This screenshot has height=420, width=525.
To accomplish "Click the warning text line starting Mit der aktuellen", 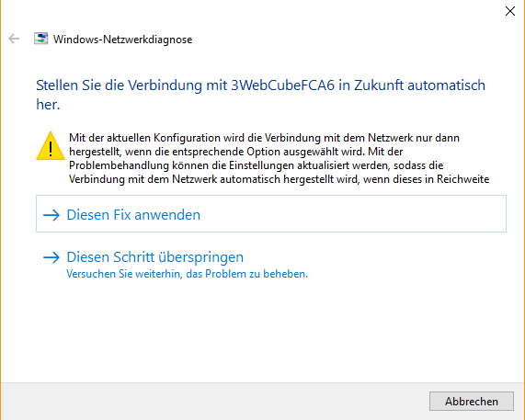I will tap(264, 138).
